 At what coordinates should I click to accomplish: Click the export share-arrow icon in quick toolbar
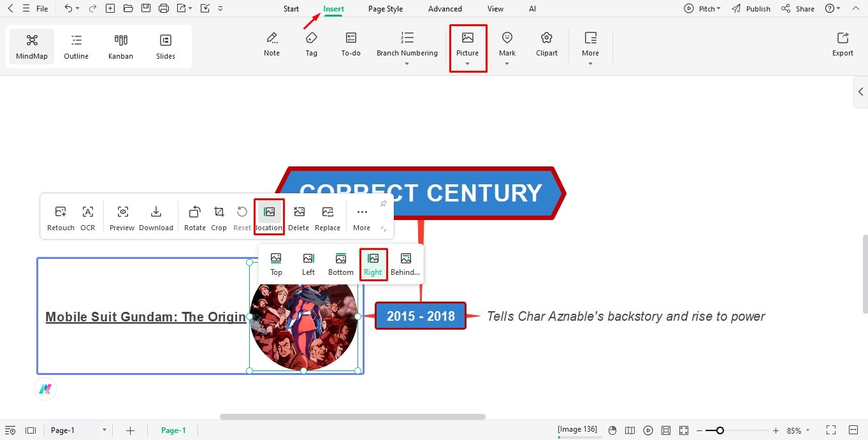coord(182,9)
